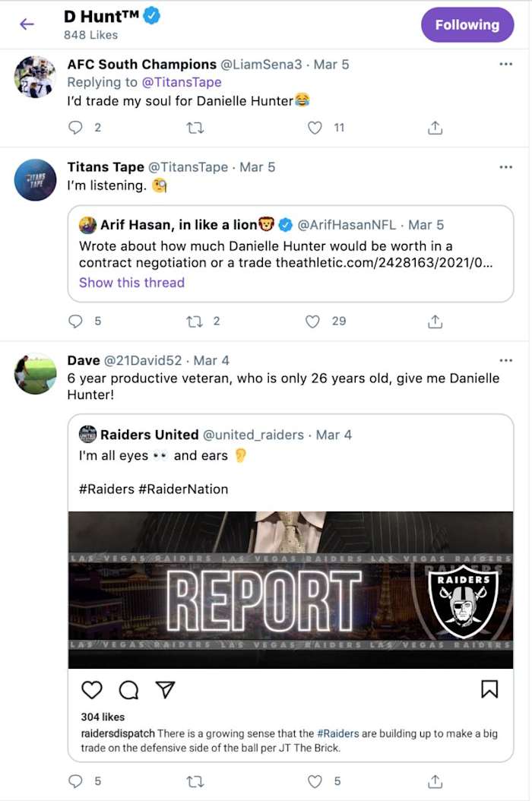Share Dave's tweet
Viewport: 532px width, 801px height.
click(x=435, y=781)
